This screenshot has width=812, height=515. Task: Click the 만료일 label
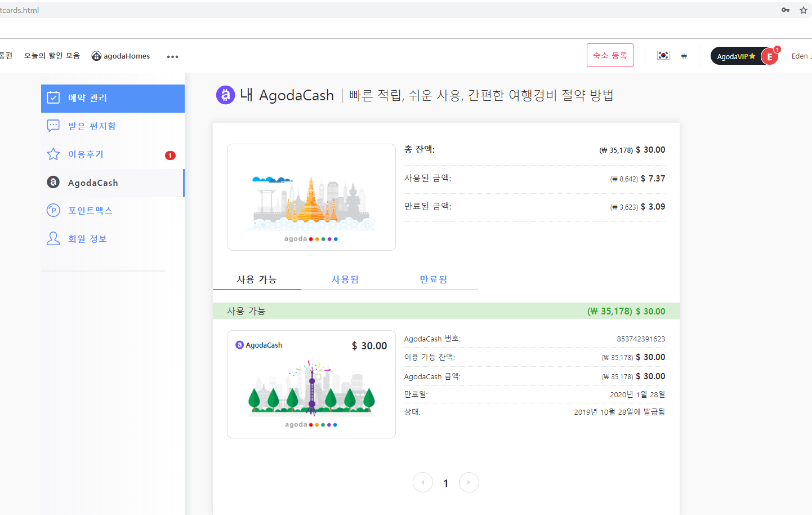pos(416,394)
